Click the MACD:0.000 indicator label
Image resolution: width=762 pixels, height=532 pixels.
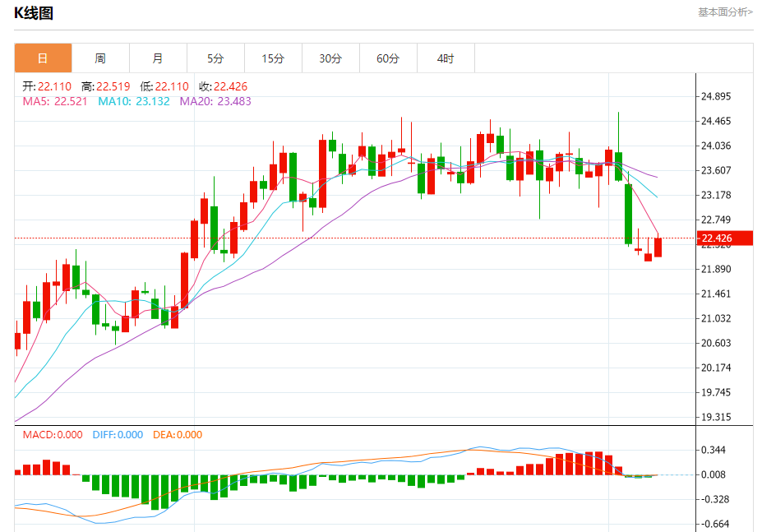click(53, 435)
